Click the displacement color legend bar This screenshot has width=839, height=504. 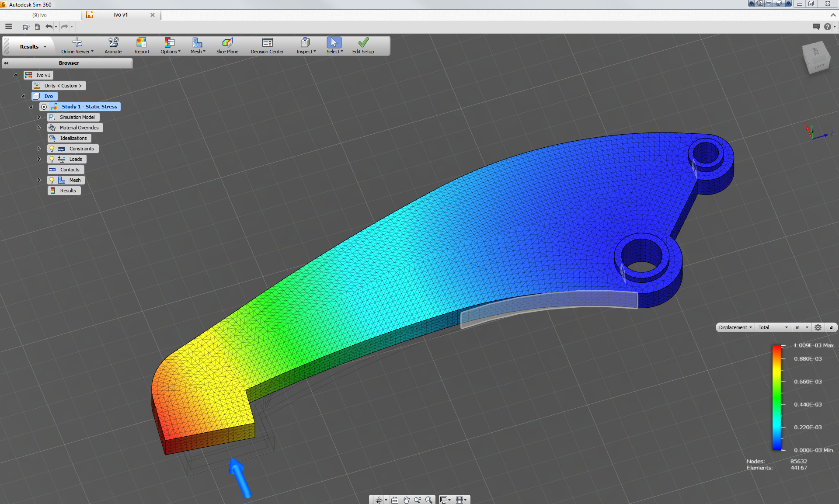[x=777, y=397]
